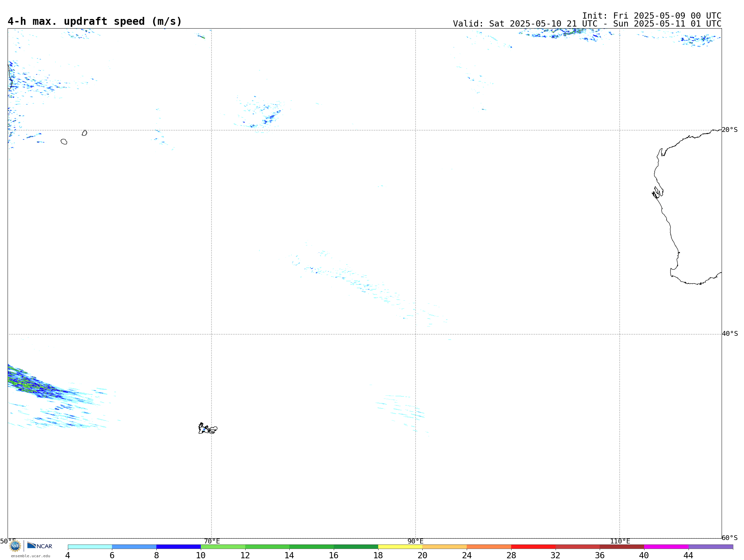Click the magenta 40–44 m/s swatch
Screen dimensions: 744x560
pos(666,547)
